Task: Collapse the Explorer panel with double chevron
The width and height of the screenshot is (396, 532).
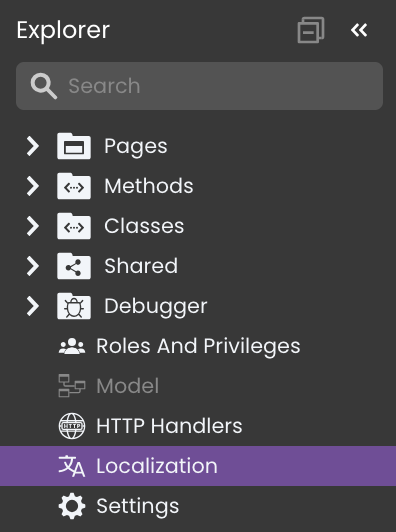Action: (359, 30)
